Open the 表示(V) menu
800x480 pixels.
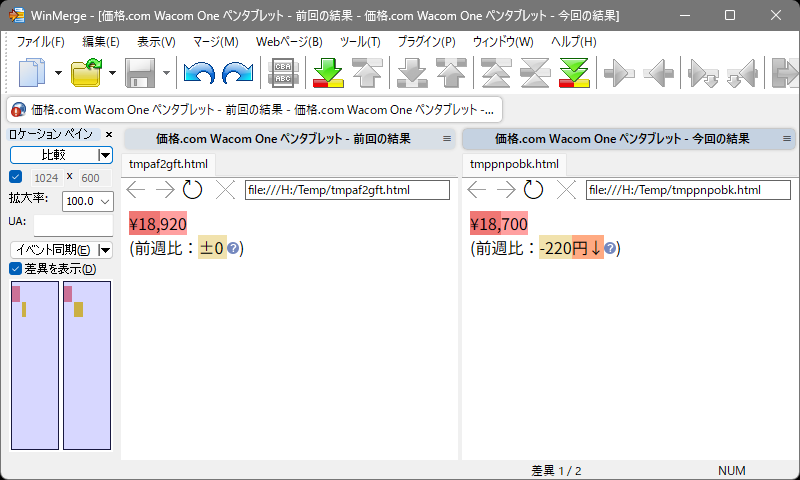pos(156,42)
